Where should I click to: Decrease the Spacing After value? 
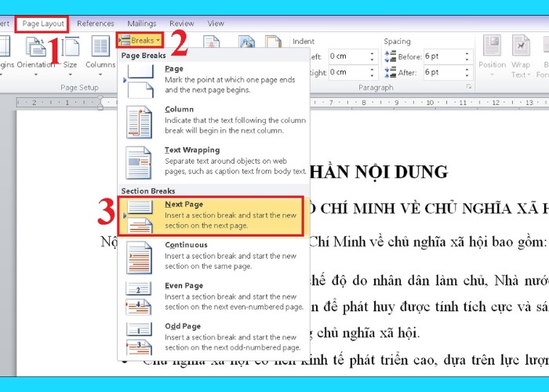point(467,76)
